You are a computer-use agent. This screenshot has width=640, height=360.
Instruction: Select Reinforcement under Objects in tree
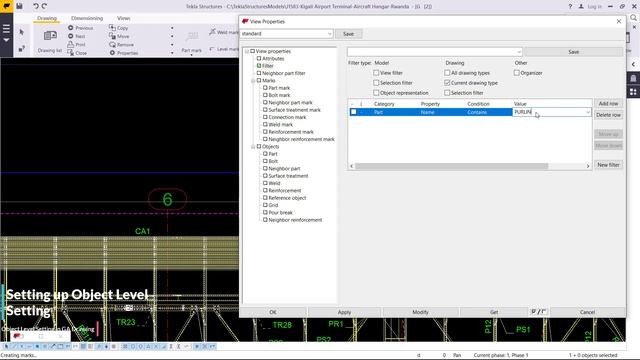coord(284,191)
